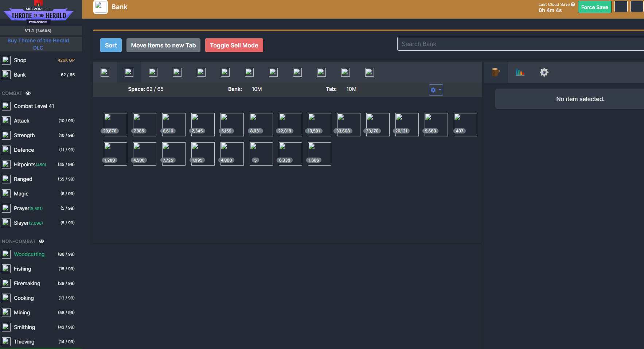The width and height of the screenshot is (644, 349).
Task: Open the Woodcutting skill in sidebar
Action: point(29,254)
